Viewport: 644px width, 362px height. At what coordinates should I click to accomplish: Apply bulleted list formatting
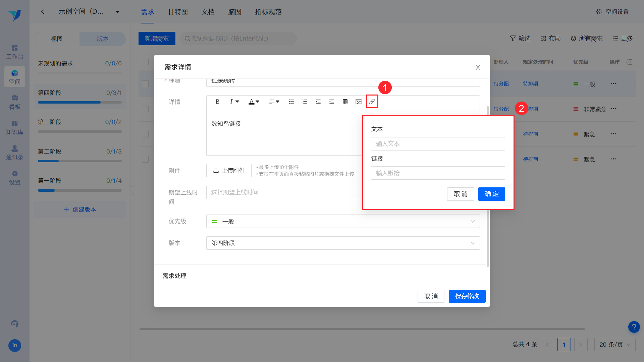click(x=291, y=102)
